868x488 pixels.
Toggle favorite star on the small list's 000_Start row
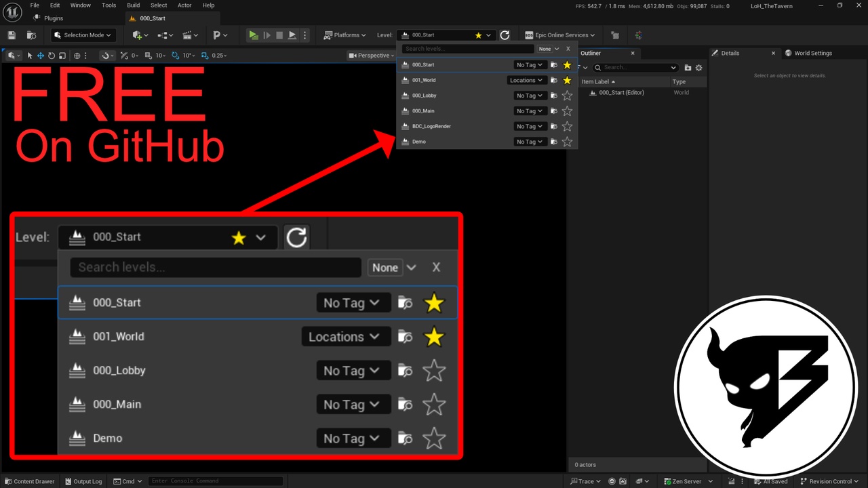[x=568, y=65]
